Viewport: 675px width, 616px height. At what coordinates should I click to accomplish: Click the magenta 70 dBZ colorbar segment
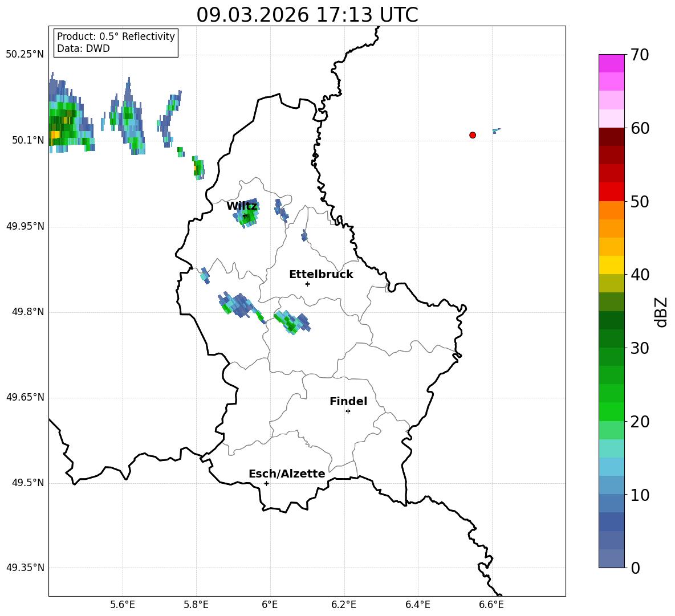point(611,63)
